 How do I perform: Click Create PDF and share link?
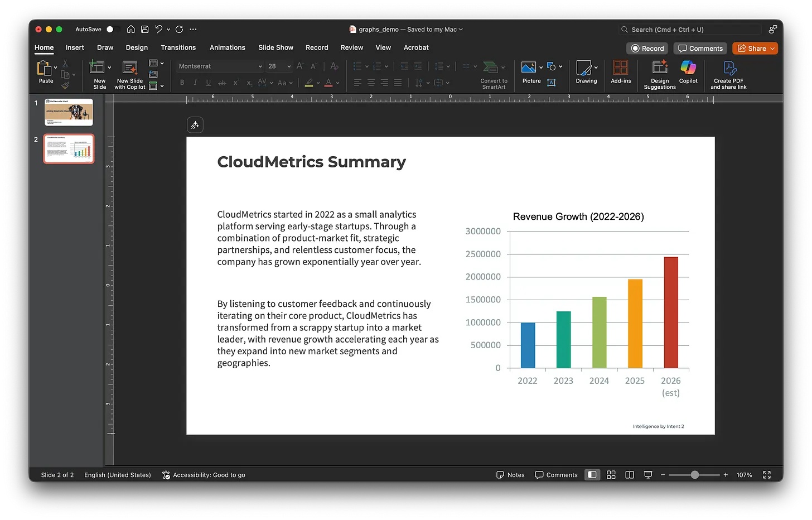click(728, 74)
